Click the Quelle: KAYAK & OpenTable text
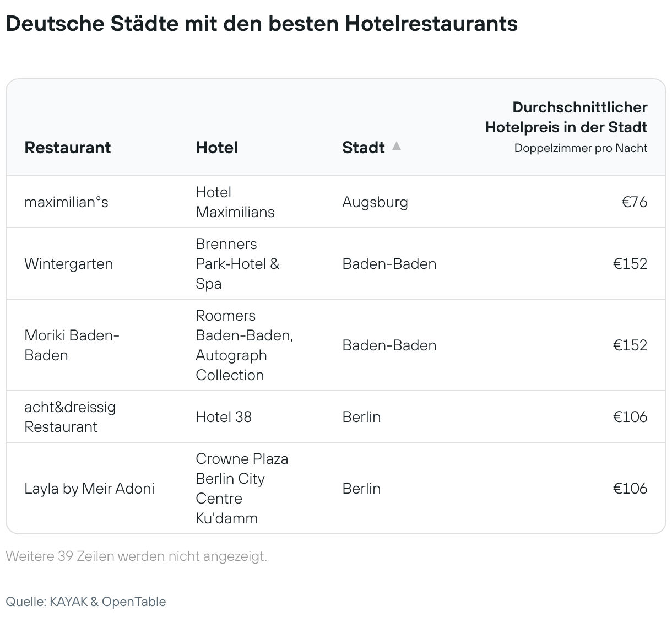This screenshot has height=617, width=672. (x=86, y=602)
